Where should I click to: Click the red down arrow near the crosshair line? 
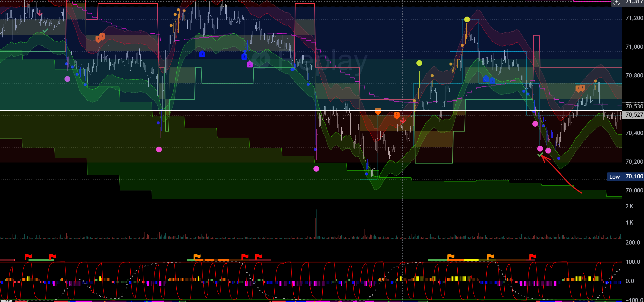pos(403,121)
